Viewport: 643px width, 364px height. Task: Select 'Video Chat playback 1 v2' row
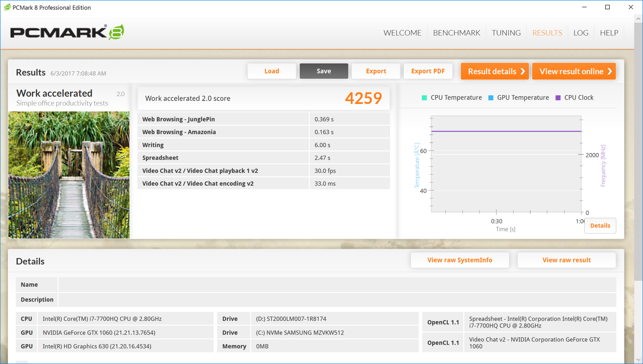click(x=264, y=171)
